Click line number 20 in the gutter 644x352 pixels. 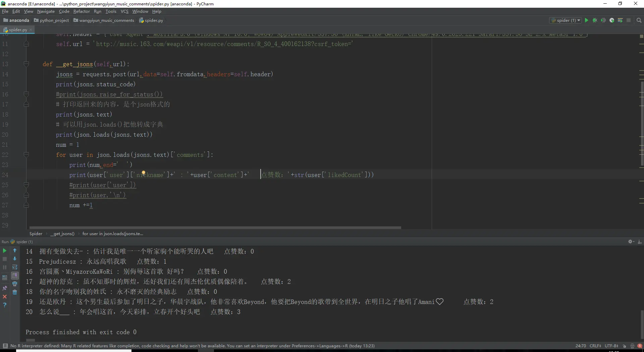5,134
